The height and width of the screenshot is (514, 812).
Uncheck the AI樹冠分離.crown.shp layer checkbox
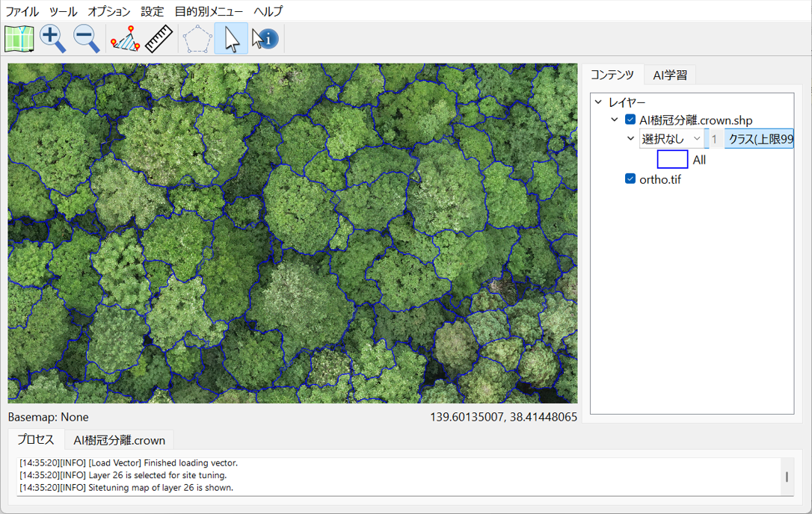[630, 120]
